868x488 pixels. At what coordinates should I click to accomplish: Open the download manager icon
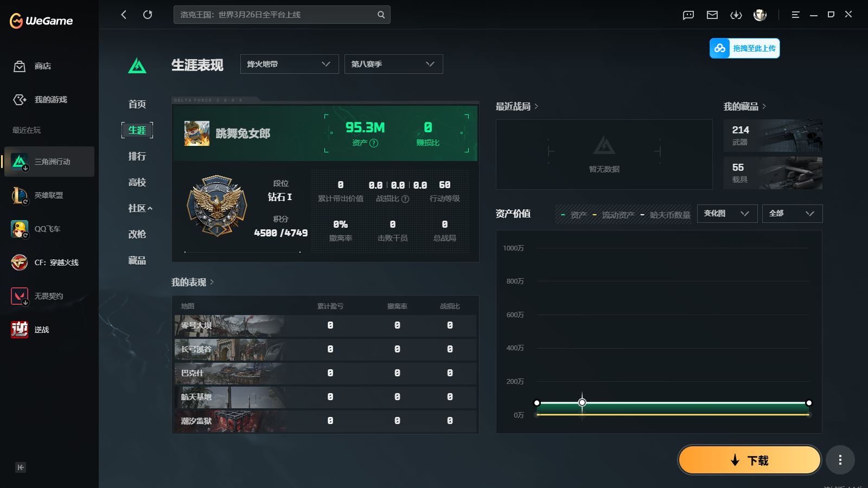point(736,15)
